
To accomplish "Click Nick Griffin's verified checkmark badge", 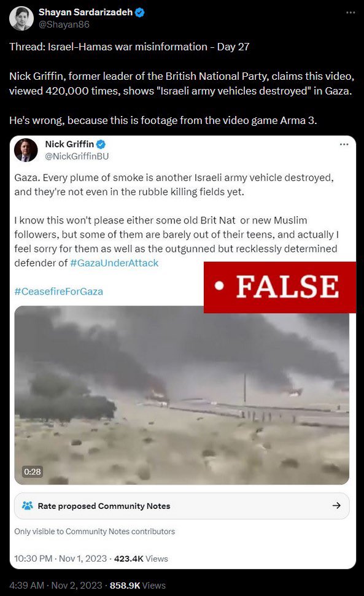I will pos(101,144).
